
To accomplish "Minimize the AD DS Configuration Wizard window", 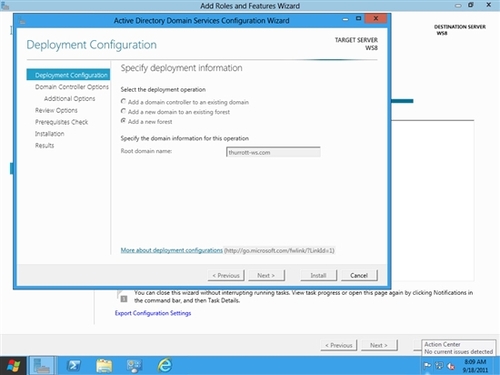I will tap(345, 19).
